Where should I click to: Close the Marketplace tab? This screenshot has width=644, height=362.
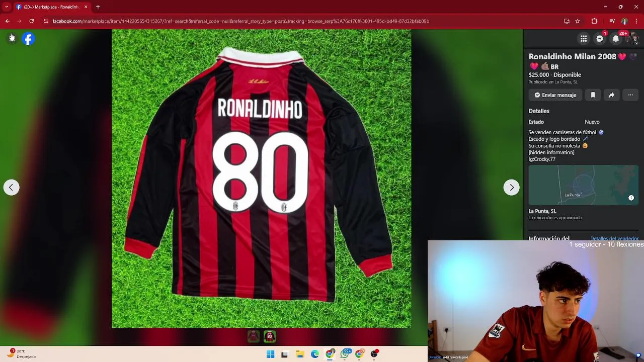click(x=86, y=7)
